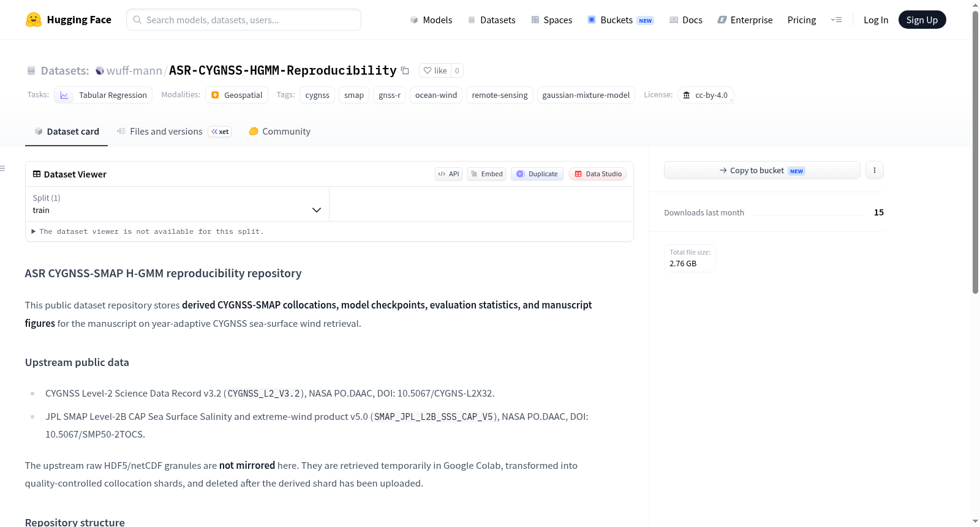Click the CYGNSS_L2_V3.2 code text
The width and height of the screenshot is (980, 527).
(264, 394)
